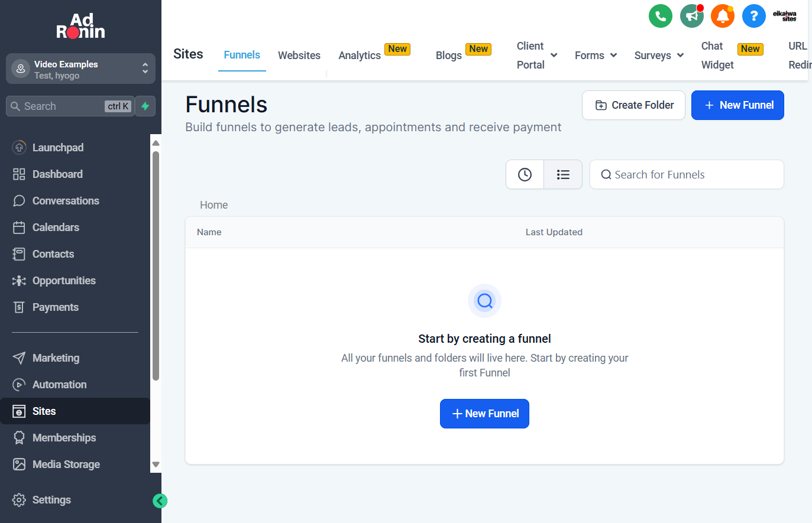Open the green phone dialer icon

661,16
